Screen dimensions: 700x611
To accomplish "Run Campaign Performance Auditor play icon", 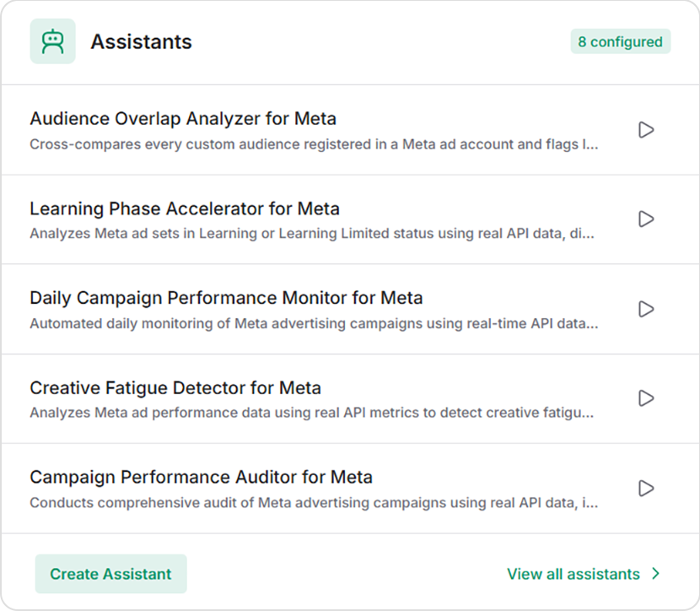I will click(x=646, y=488).
